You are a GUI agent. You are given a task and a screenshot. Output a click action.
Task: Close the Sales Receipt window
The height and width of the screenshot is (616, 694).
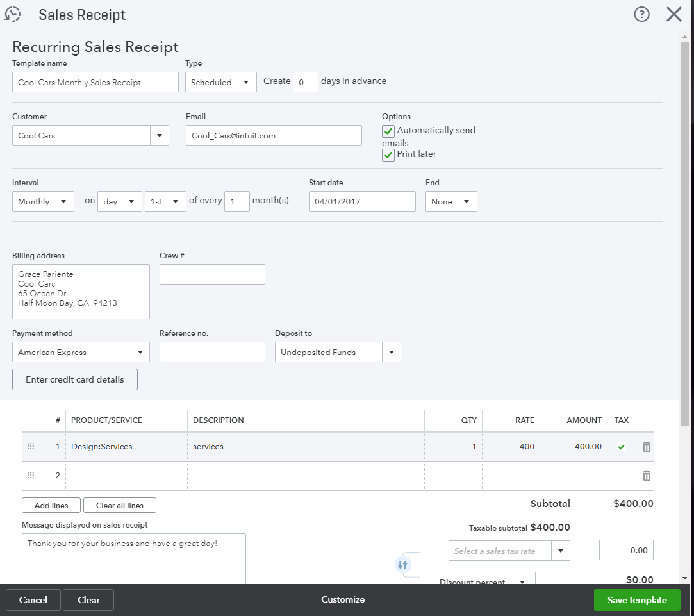click(673, 14)
